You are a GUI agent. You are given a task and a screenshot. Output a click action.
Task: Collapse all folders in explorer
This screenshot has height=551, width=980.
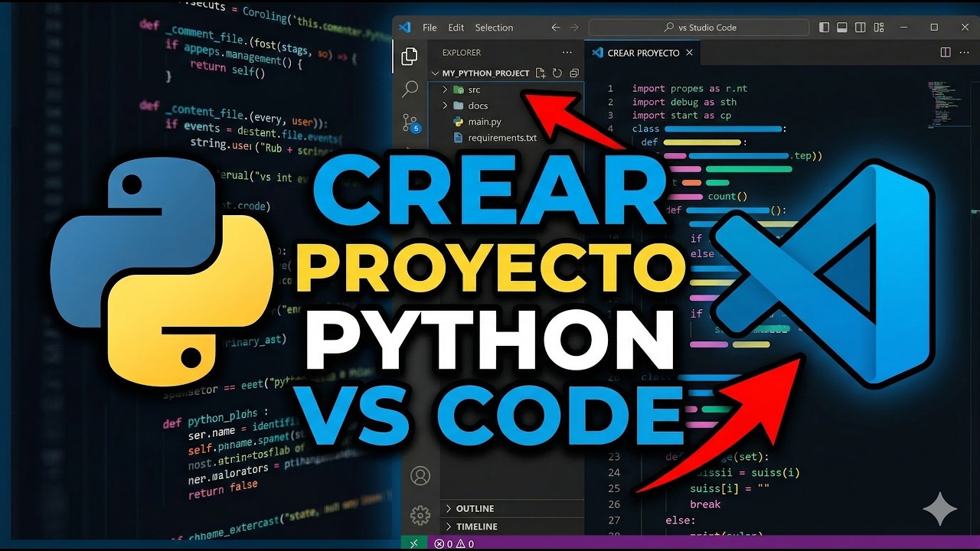(x=573, y=73)
